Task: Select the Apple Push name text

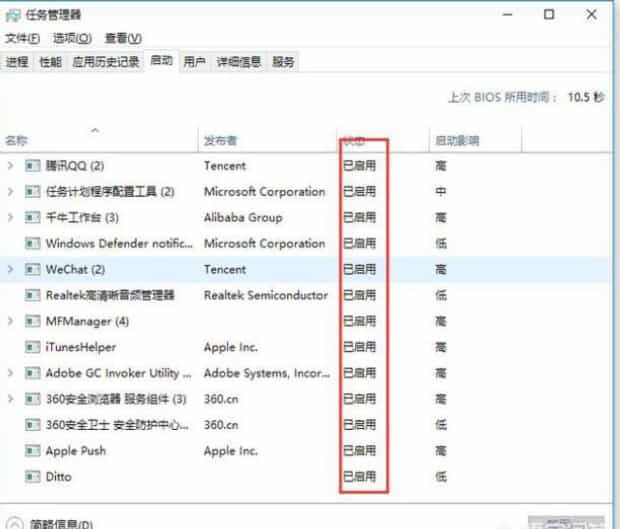Action: click(76, 451)
